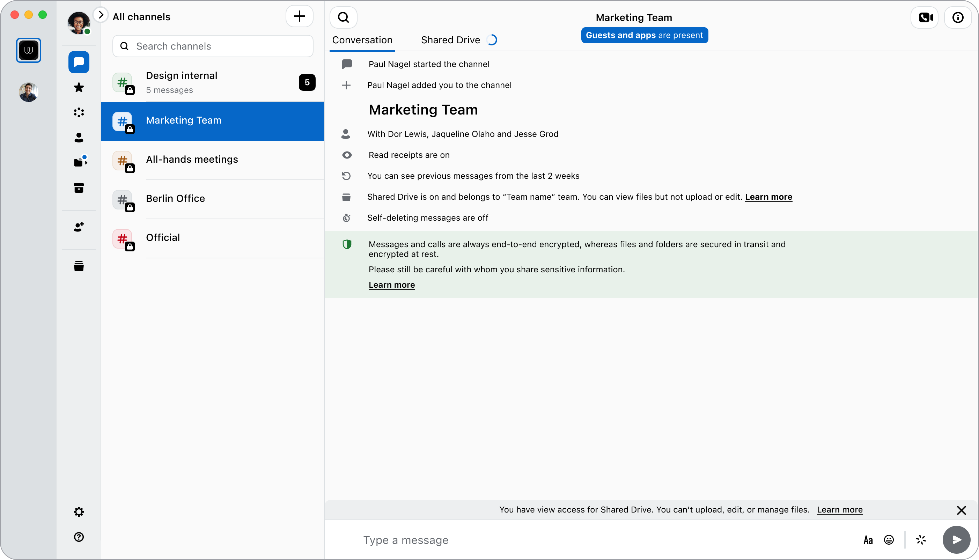Send the message with arrow button

956,540
